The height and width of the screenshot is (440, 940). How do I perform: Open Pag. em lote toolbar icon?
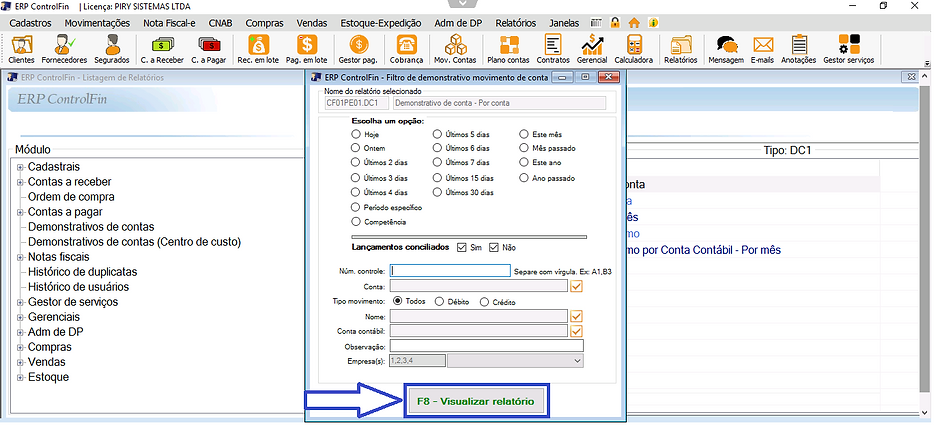[x=306, y=49]
